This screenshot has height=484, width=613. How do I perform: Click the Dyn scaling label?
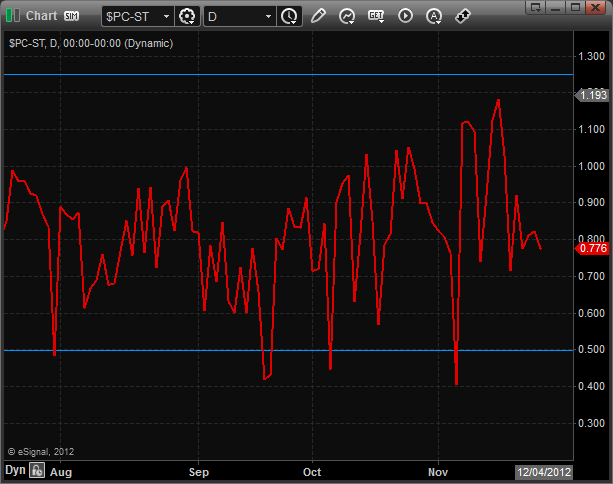coord(15,470)
